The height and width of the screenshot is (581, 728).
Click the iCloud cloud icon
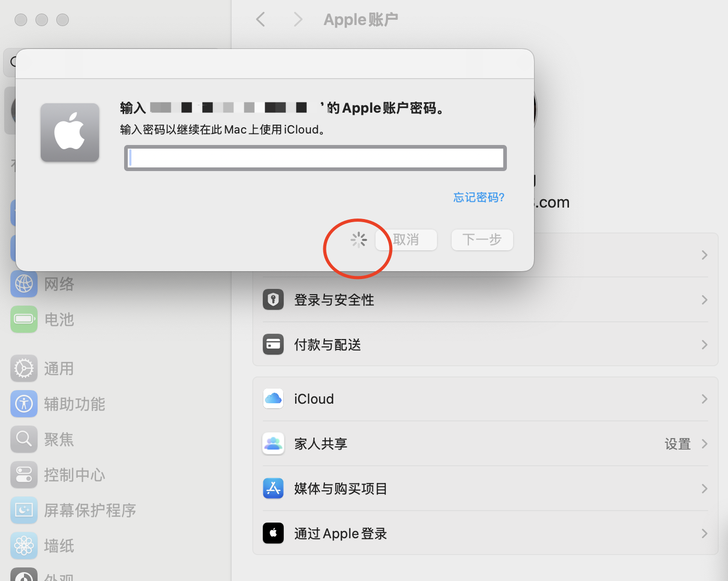click(273, 398)
